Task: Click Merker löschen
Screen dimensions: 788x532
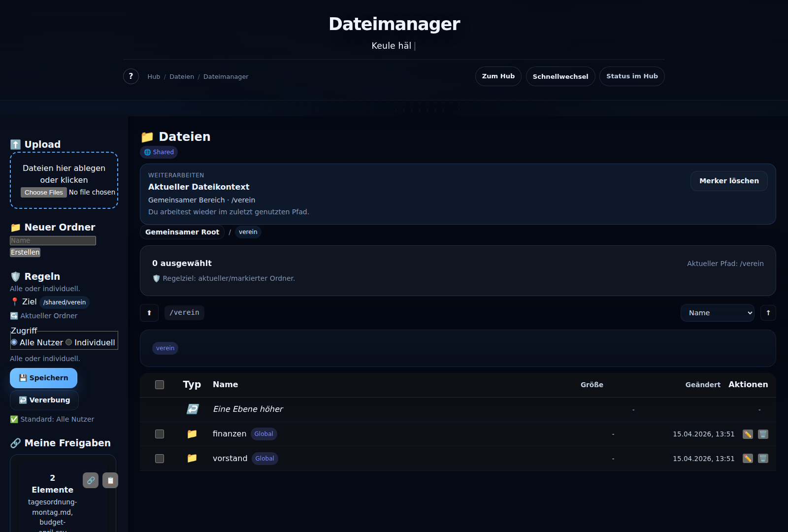Action: coord(729,181)
